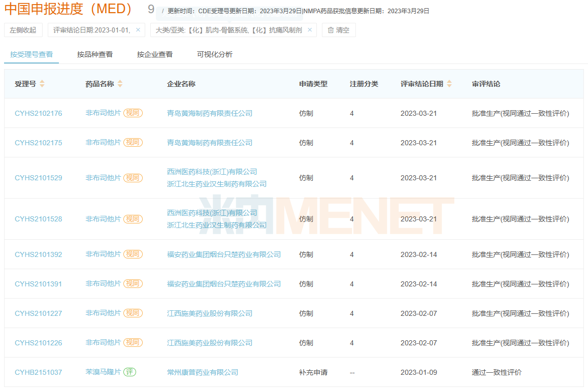588x388 pixels.
Task: Open 浙江北生药业汉生制药有限公司 in CYHS2101528 row
Action: tap(217, 225)
